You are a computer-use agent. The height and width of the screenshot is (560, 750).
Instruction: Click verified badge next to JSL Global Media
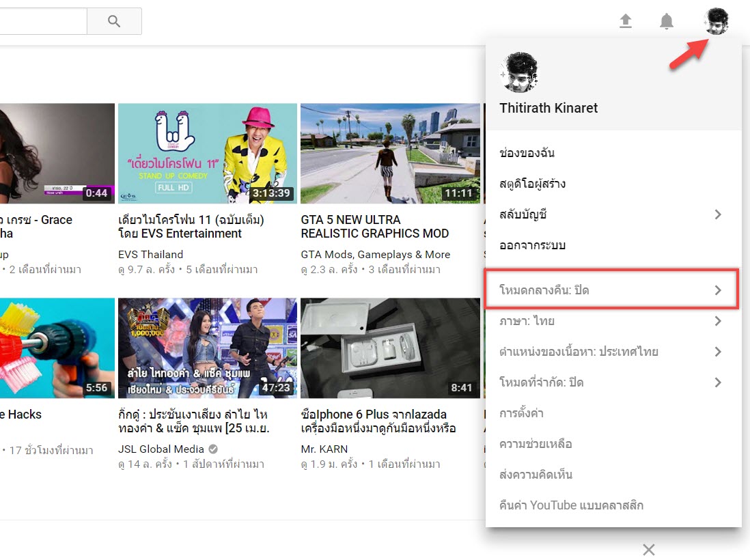(213, 449)
